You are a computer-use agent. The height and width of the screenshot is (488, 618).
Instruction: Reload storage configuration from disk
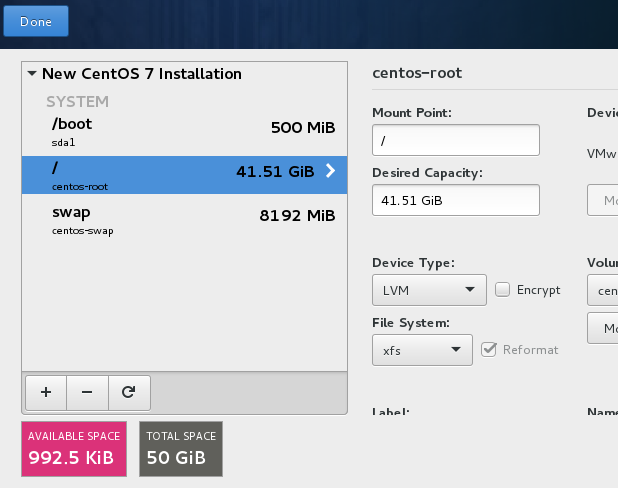tap(129, 393)
